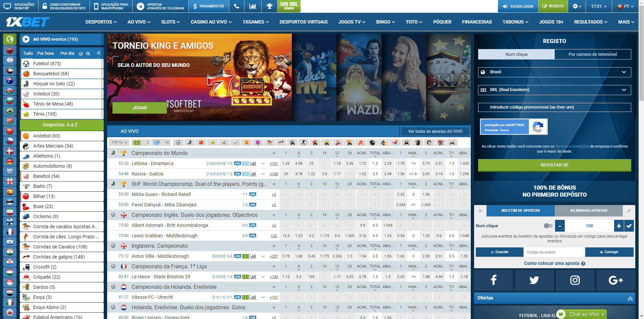The height and width of the screenshot is (319, 644).
Task: Open Facebook social button
Action: point(494,280)
